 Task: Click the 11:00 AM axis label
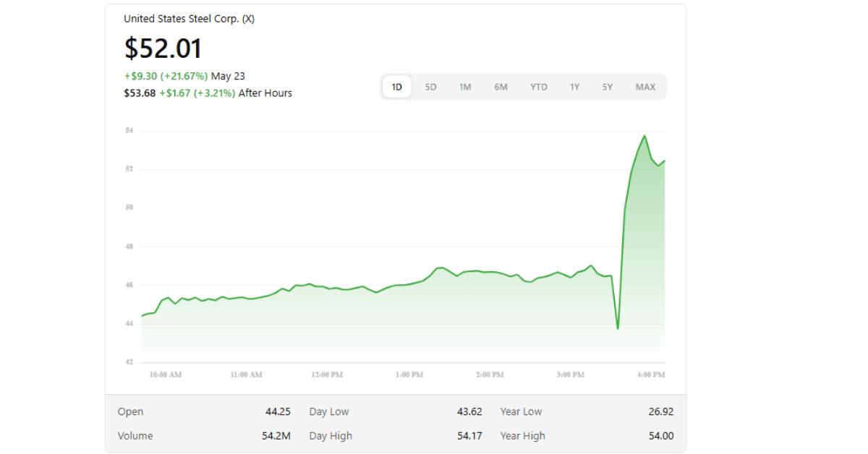[246, 374]
